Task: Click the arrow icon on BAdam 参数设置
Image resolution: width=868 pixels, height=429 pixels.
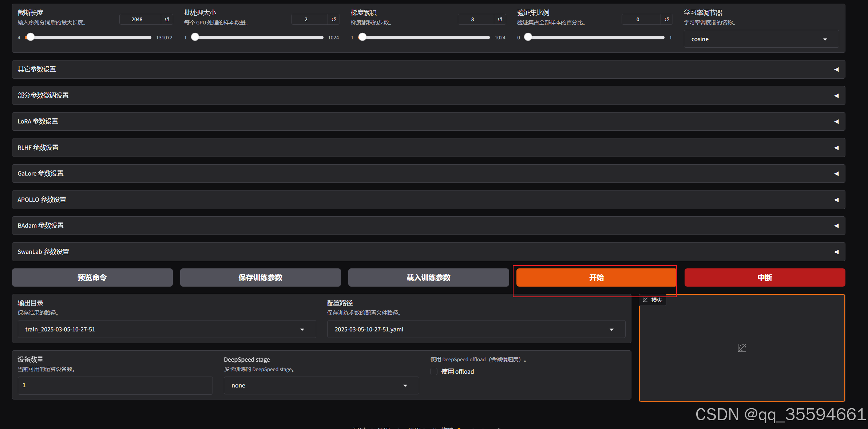Action: (836, 226)
